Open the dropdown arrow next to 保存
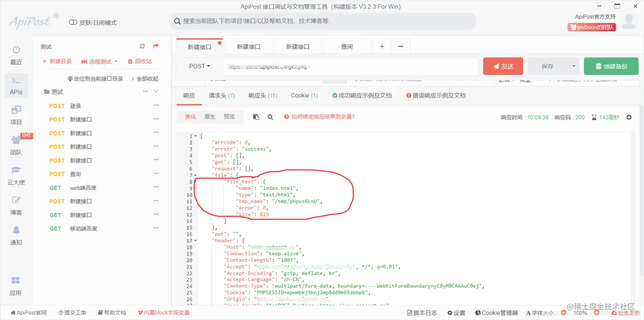 click(574, 66)
